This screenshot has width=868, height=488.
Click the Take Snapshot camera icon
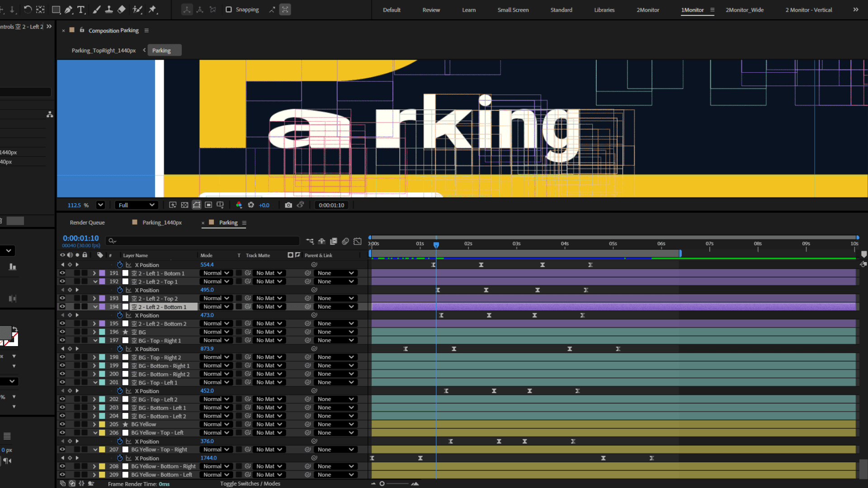pos(288,205)
